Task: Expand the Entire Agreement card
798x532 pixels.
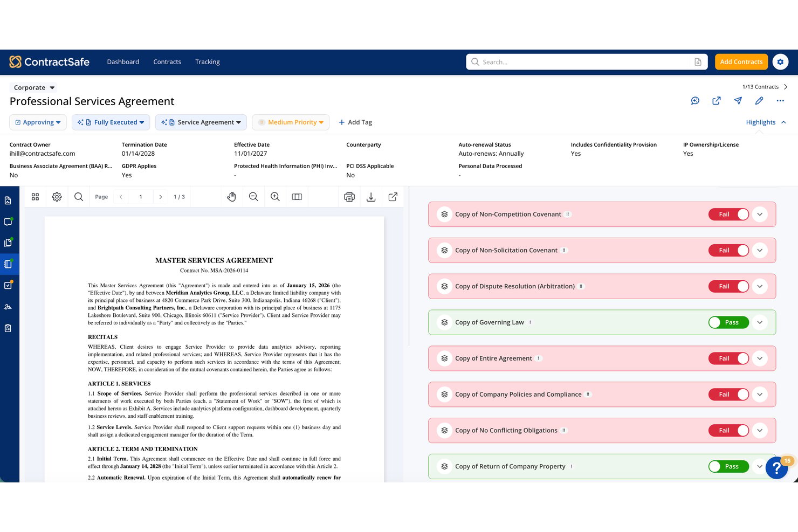Action: coord(760,358)
